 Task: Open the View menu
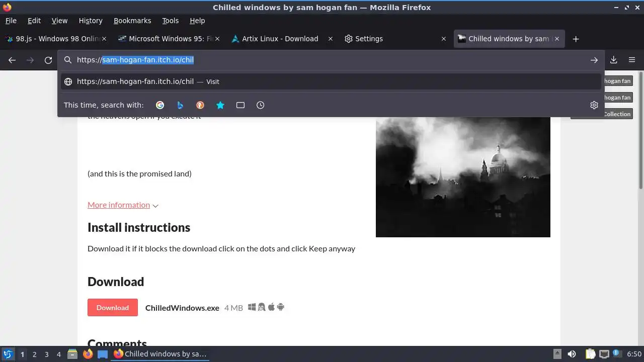pyautogui.click(x=59, y=21)
